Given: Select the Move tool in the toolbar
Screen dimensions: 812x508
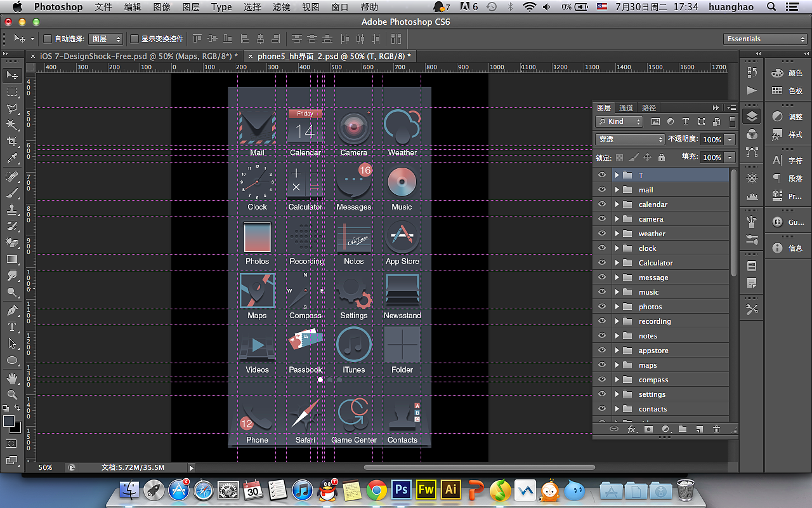Looking at the screenshot, I should pos(12,76).
